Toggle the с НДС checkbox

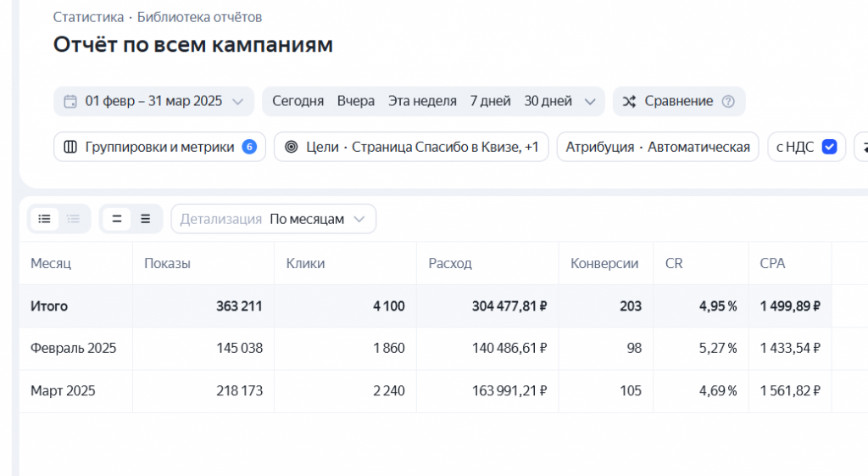click(x=829, y=147)
